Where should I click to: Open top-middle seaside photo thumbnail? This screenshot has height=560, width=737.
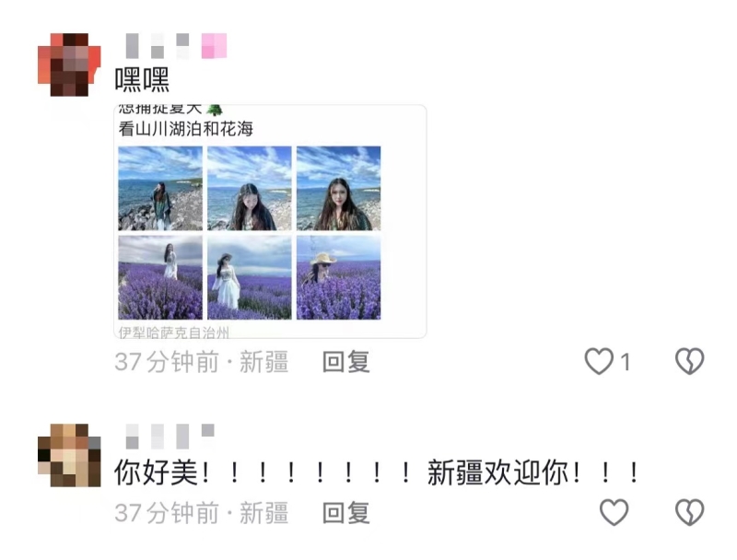(x=250, y=189)
